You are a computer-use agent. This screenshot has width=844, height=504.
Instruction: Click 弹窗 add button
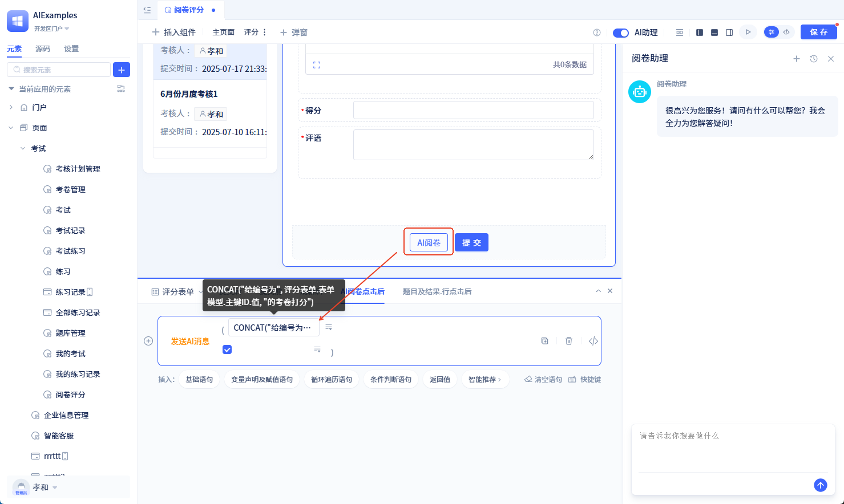tap(294, 32)
